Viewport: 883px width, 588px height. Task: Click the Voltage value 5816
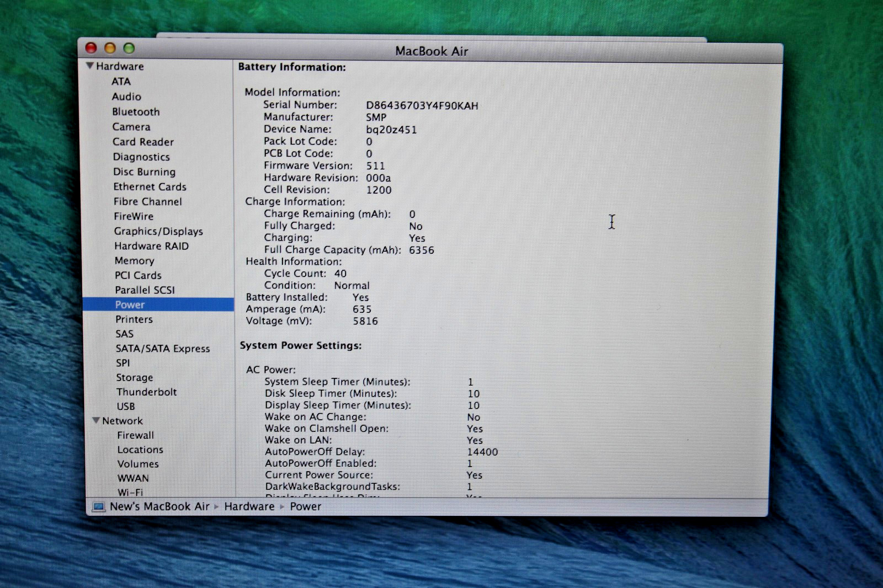(x=365, y=321)
